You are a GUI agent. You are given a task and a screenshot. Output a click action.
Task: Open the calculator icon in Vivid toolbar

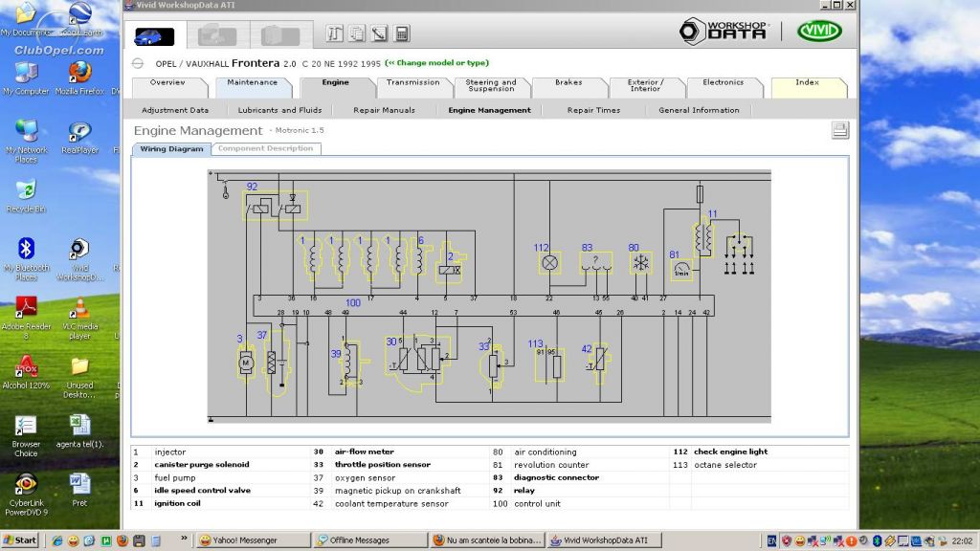(402, 33)
